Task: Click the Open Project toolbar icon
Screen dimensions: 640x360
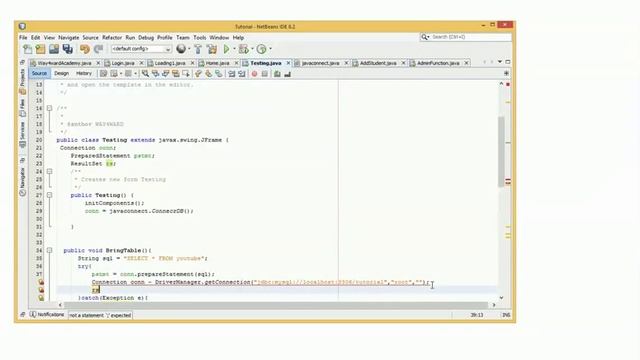Action: pos(54,49)
